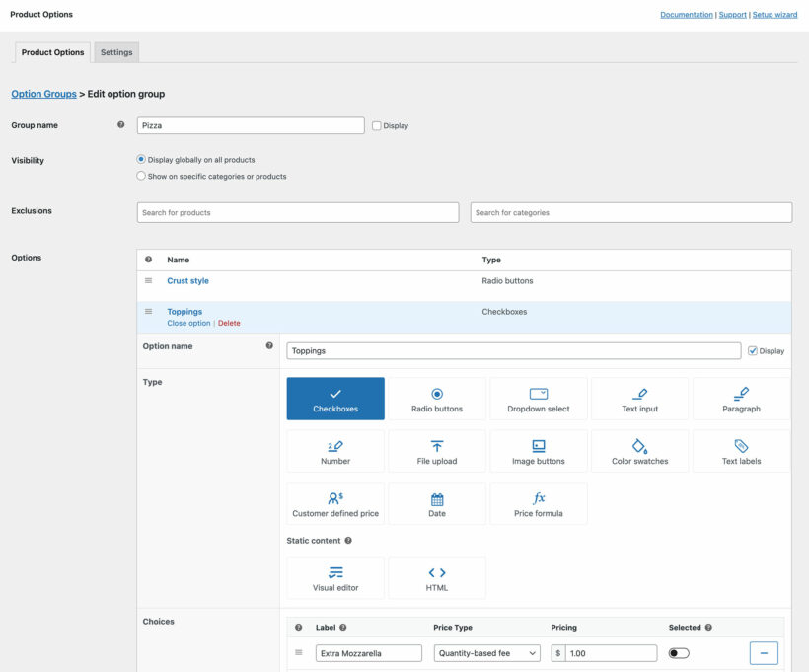Screen dimensions: 809x672
Task: Flip the Selected toggle for Extra Mozzarella
Action: coord(679,652)
